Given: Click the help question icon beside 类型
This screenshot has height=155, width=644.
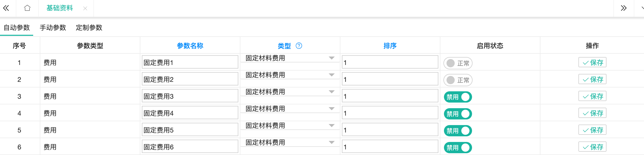Looking at the screenshot, I should (x=299, y=46).
